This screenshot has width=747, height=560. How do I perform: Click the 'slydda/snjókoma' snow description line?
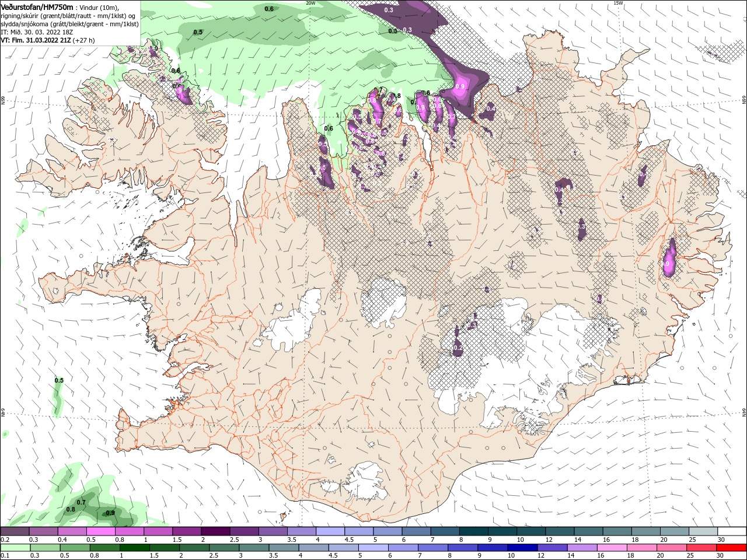(69, 24)
